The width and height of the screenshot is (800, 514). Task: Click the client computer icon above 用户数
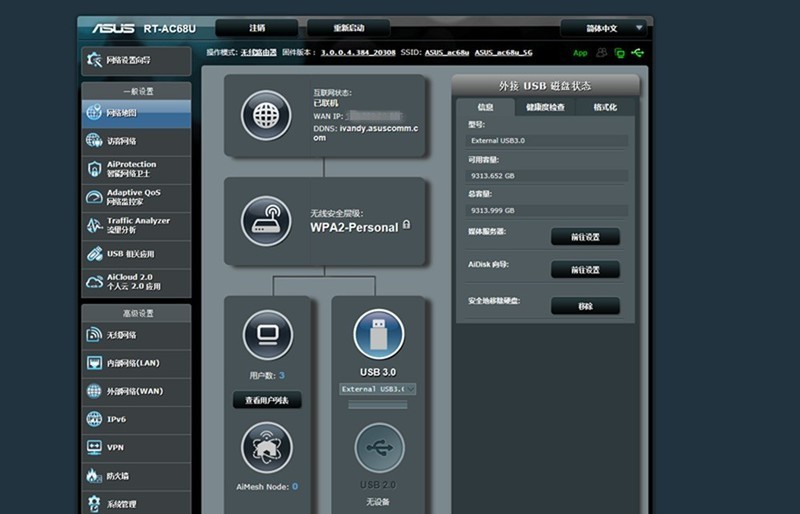click(268, 335)
